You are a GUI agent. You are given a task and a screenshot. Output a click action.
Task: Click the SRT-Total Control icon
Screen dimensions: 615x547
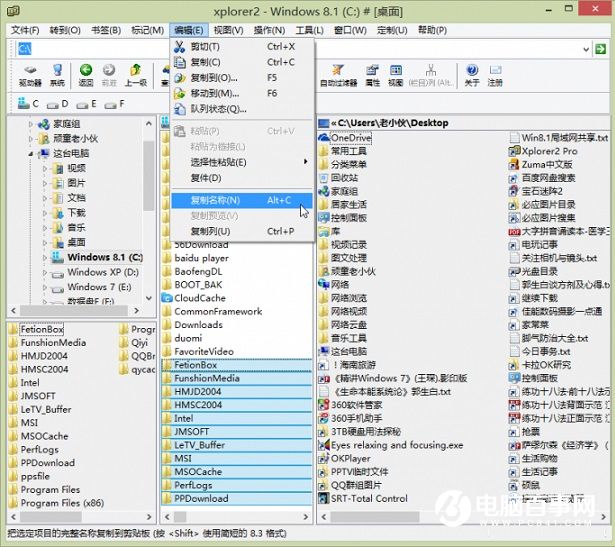[x=324, y=498]
